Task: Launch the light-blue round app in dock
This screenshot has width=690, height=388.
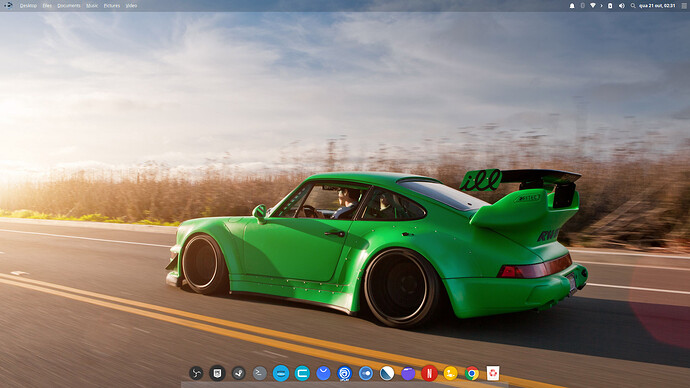Action: 281,373
